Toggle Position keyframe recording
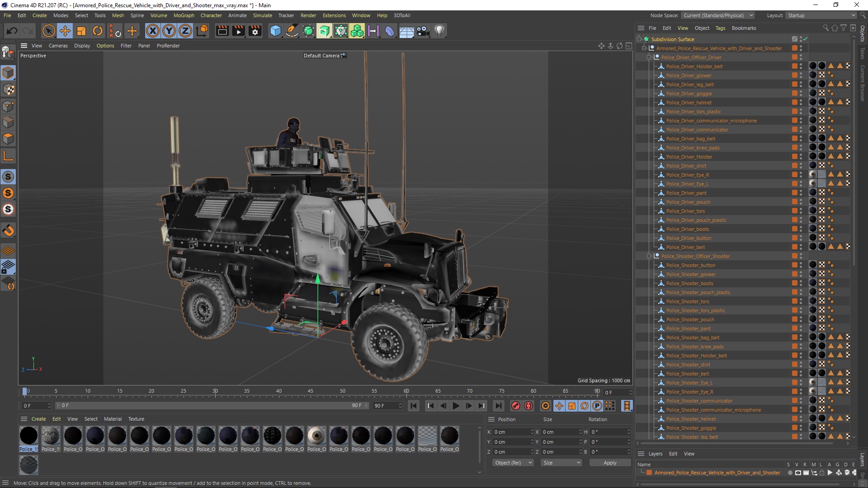Image resolution: width=868 pixels, height=488 pixels. pyautogui.click(x=559, y=406)
